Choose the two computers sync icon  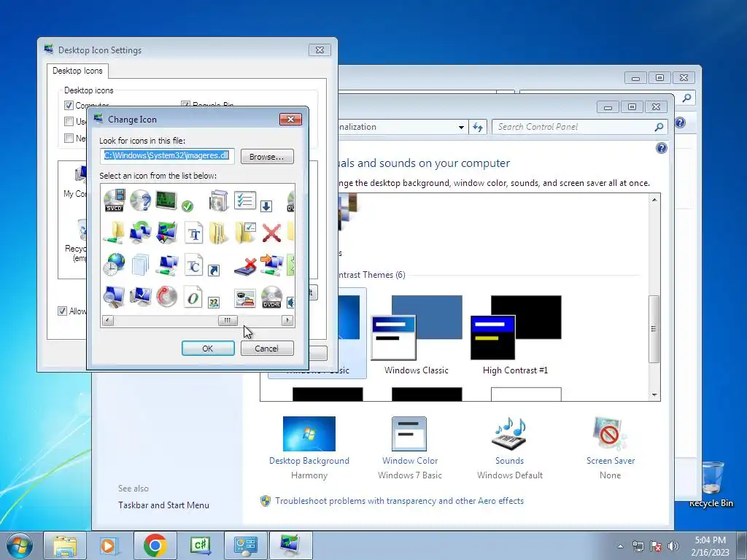[141, 233]
